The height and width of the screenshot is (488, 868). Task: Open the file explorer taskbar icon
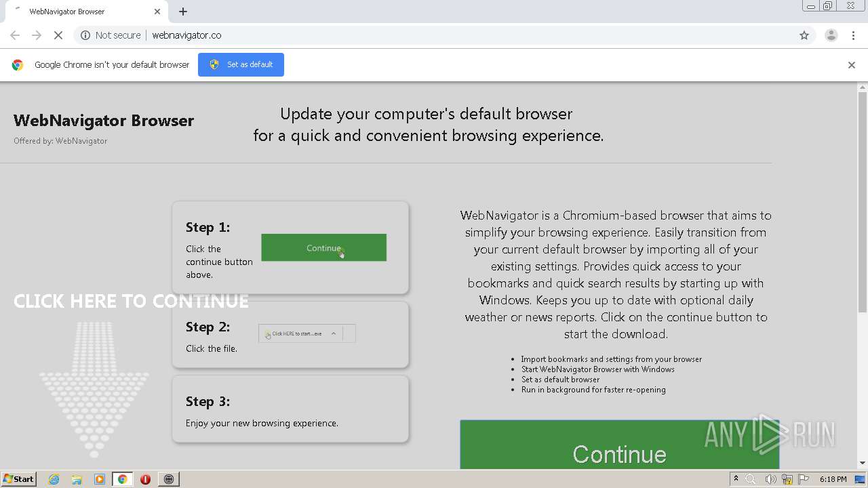point(77,479)
